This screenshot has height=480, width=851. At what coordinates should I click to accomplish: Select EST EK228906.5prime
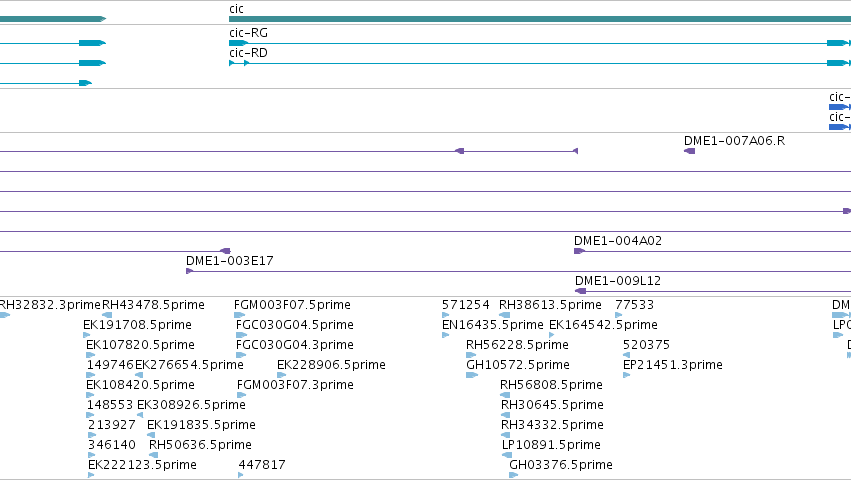(331, 365)
